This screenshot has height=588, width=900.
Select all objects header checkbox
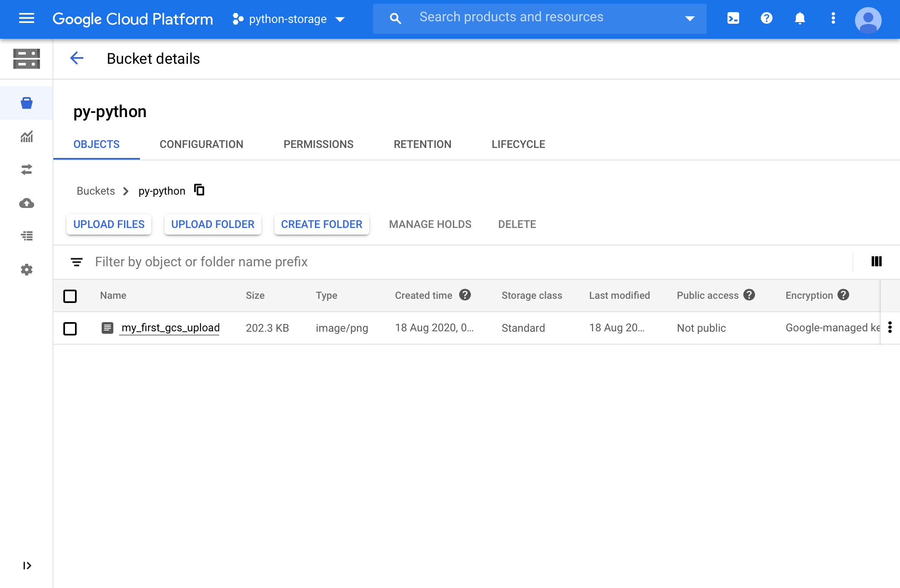coord(70,296)
